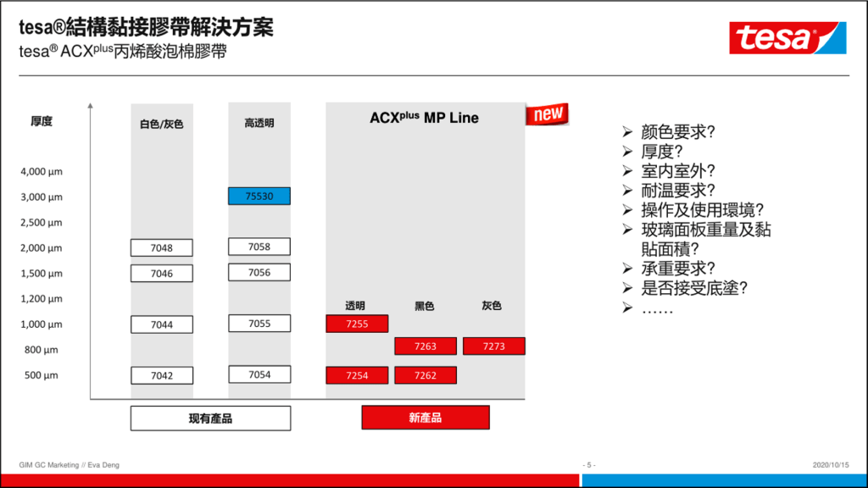Click the arrow bullet beside 颜色要求?

click(626, 132)
